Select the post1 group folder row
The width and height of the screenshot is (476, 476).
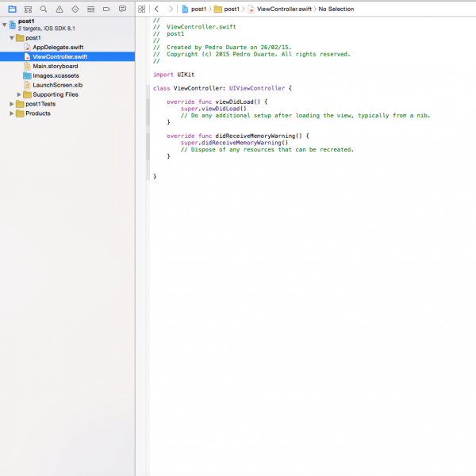(x=67, y=38)
